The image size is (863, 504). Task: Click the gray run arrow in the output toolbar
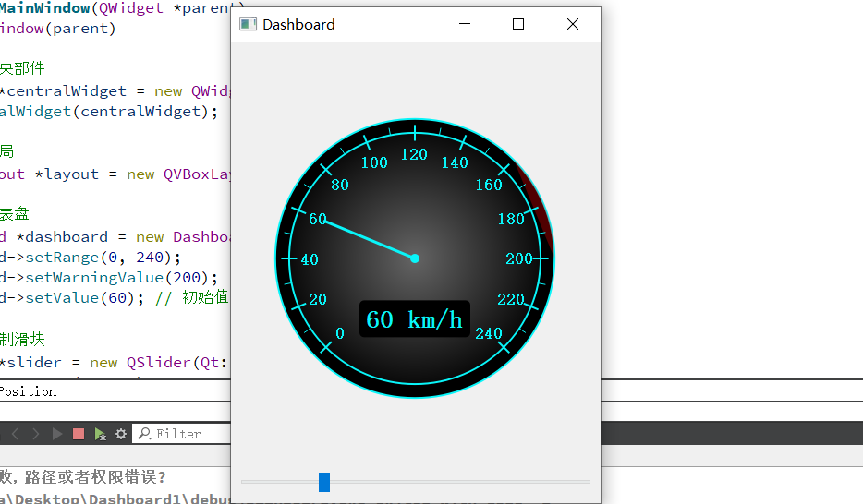click(57, 434)
